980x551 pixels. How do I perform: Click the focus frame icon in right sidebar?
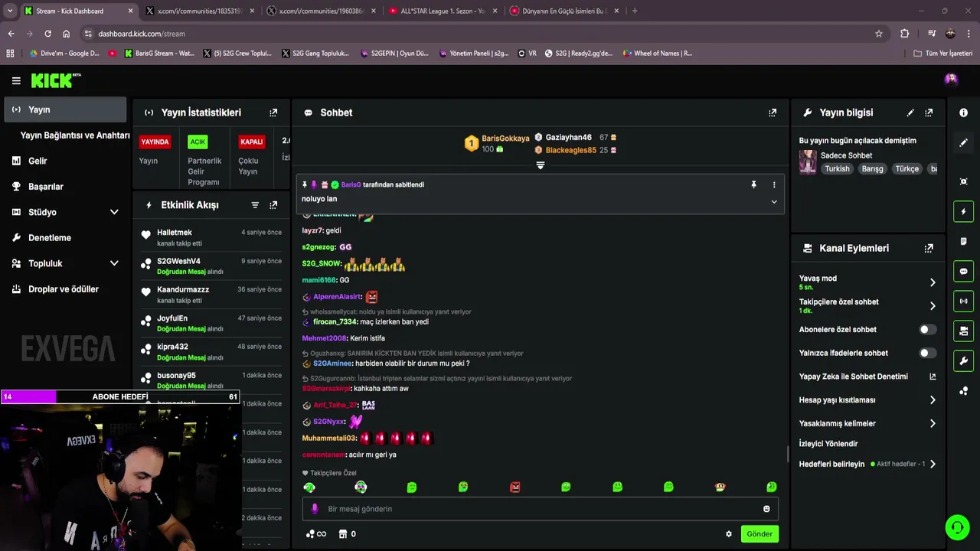pos(963,181)
